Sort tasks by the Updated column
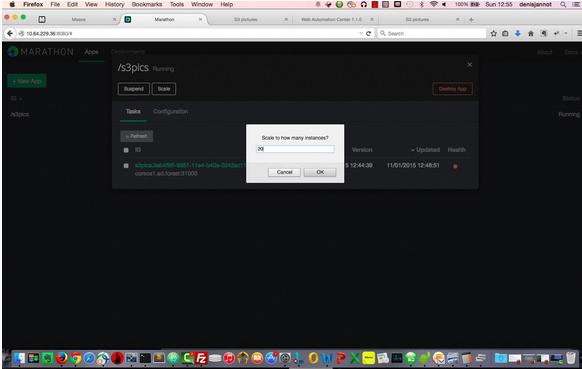The width and height of the screenshot is (582, 369). pos(425,150)
